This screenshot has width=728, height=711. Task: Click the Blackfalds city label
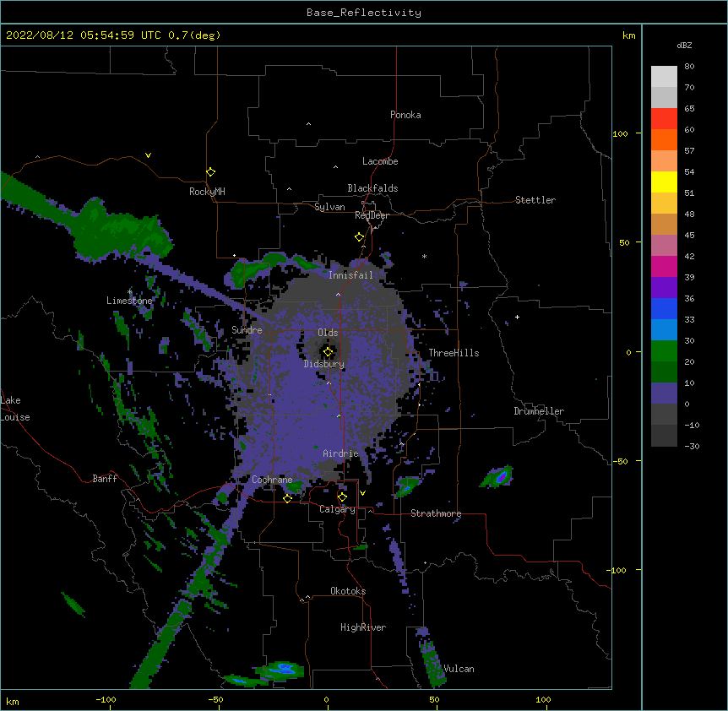coord(372,188)
